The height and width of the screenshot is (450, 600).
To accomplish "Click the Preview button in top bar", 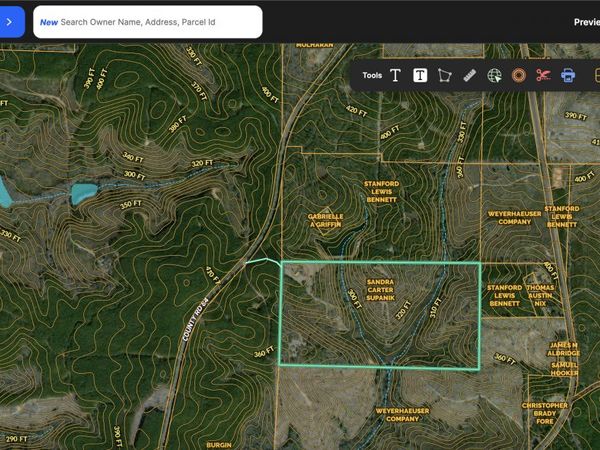I will tap(586, 22).
